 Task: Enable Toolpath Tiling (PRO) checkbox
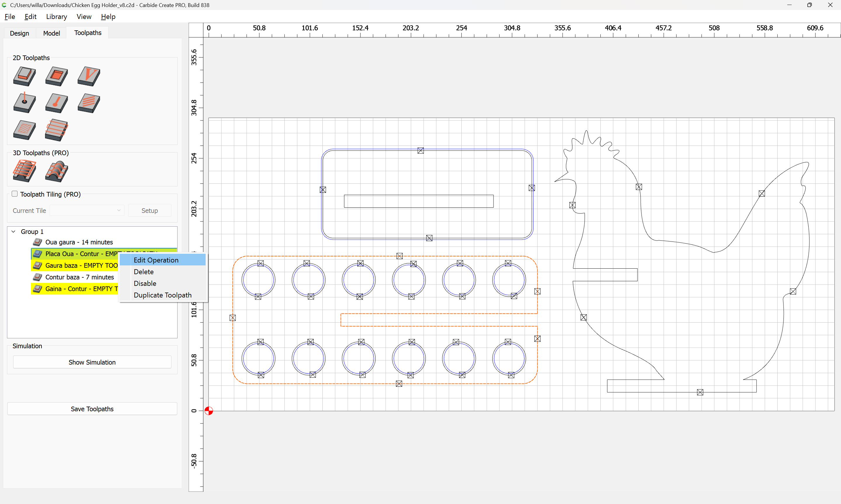(15, 194)
